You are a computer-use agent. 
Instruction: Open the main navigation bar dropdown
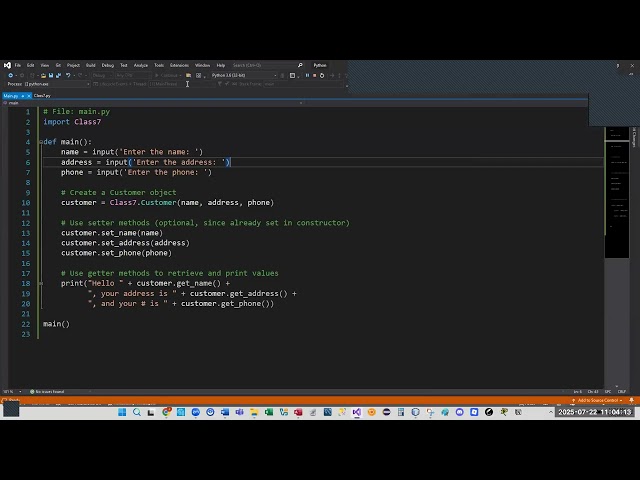[153, 103]
